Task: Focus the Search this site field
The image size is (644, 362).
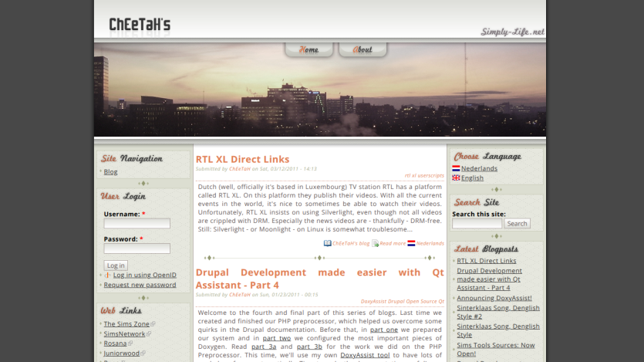Action: 477,224
